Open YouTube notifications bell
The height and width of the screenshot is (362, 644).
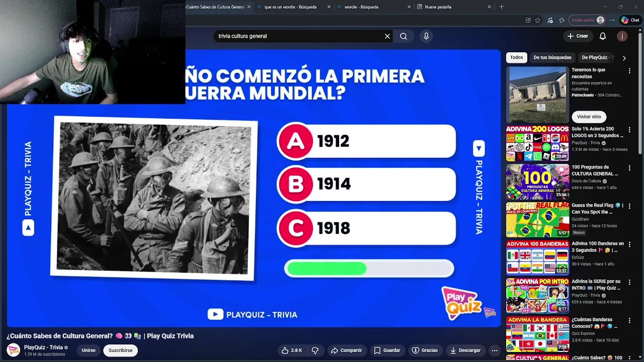coord(603,36)
